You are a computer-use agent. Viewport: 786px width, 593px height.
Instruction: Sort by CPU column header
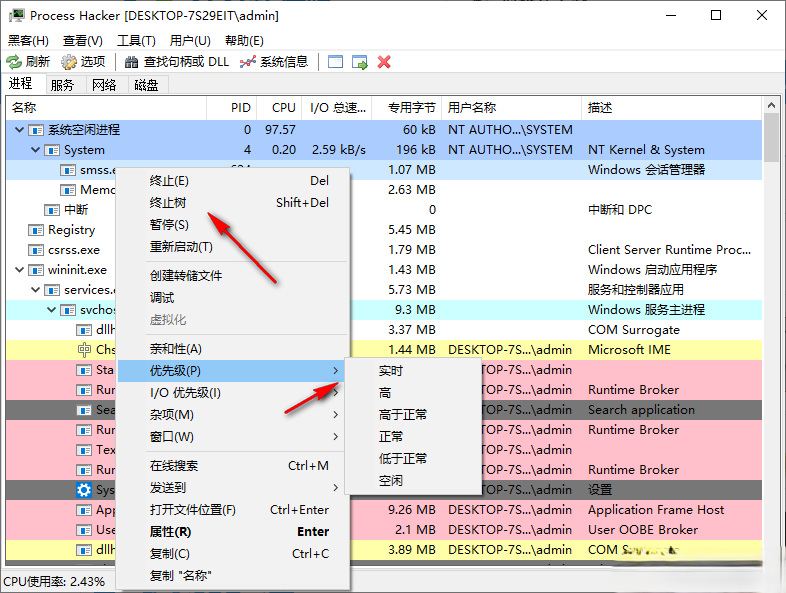[280, 108]
